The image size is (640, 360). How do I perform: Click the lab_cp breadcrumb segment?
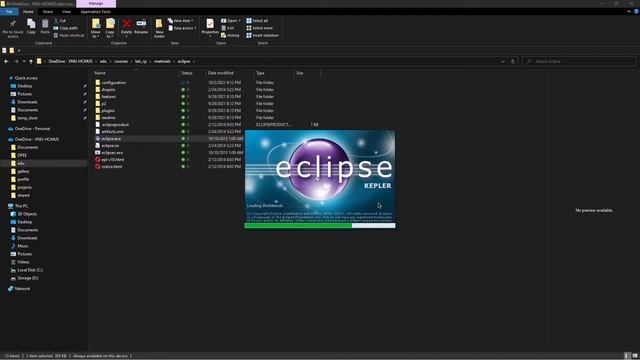141,61
